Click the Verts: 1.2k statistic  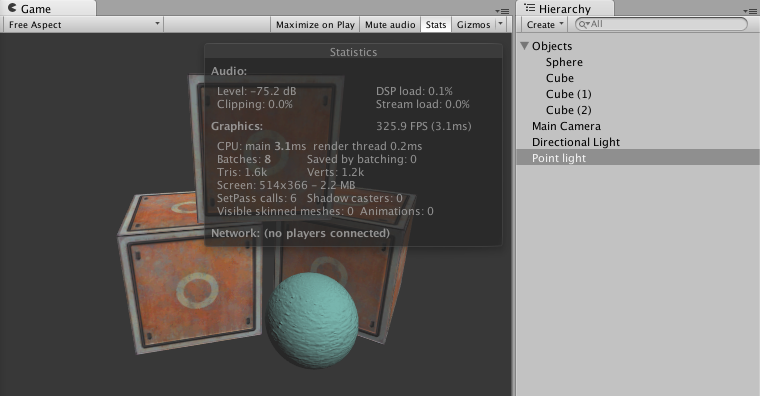(335, 173)
